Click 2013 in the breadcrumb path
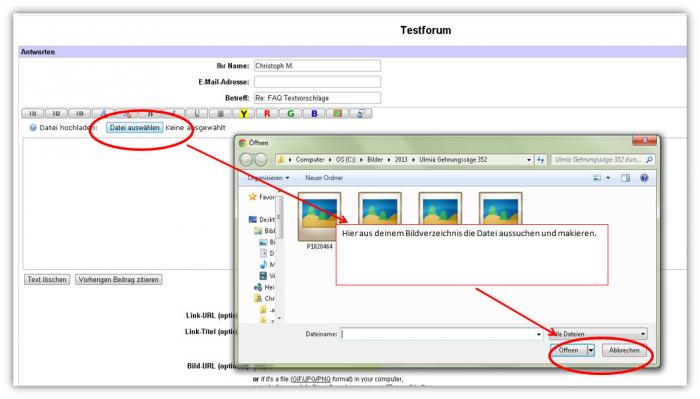The image size is (700, 399). coord(401,159)
